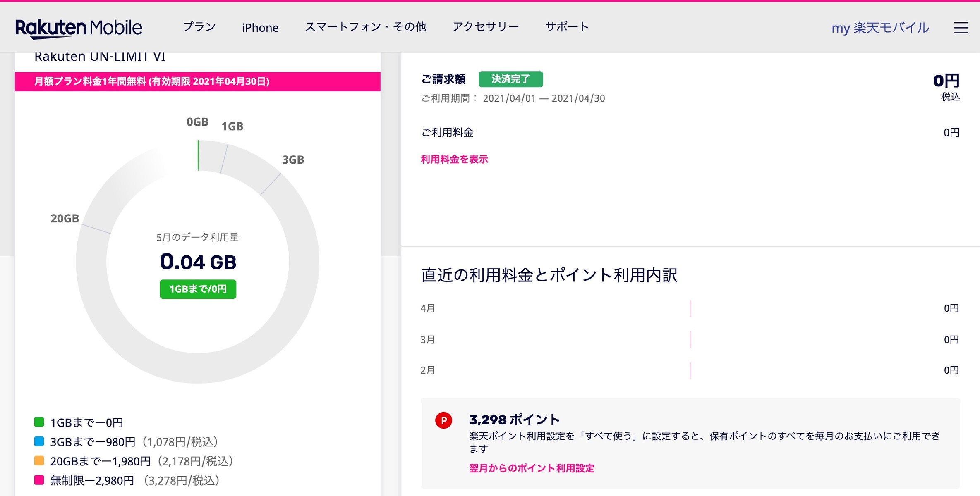Open the アクセサリー menu item
Image resolution: width=980 pixels, height=496 pixels.
(x=486, y=27)
